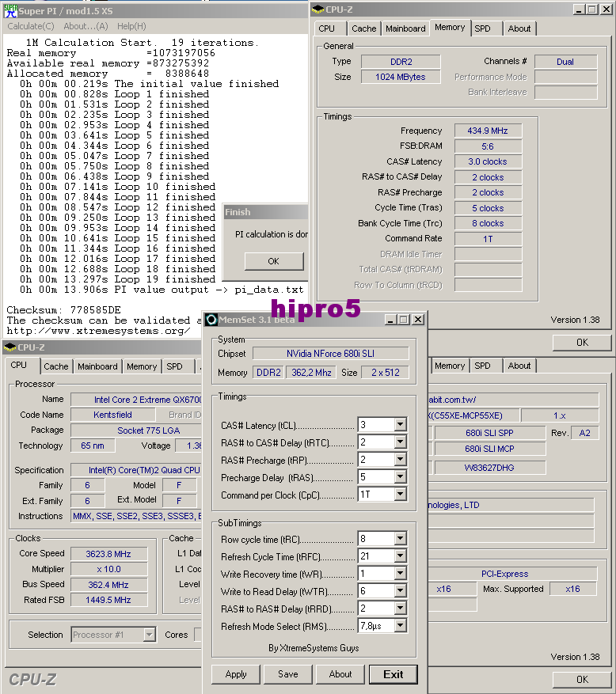Open the Calculate(C) menu in Super PI
The width and height of the screenshot is (616, 694).
(31, 26)
